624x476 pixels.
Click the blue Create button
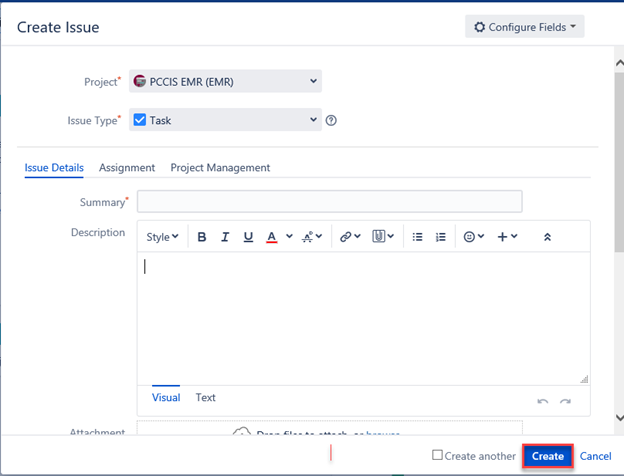[x=548, y=456]
